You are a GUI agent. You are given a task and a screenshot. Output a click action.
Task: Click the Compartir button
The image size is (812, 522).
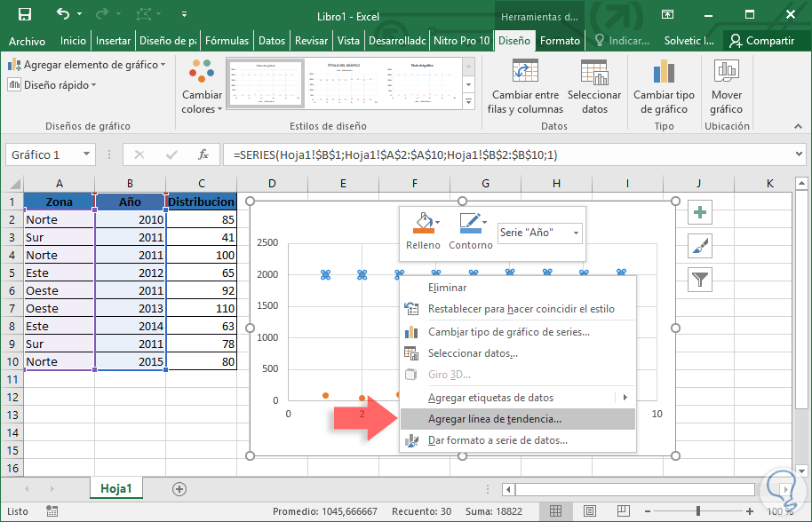pyautogui.click(x=761, y=41)
